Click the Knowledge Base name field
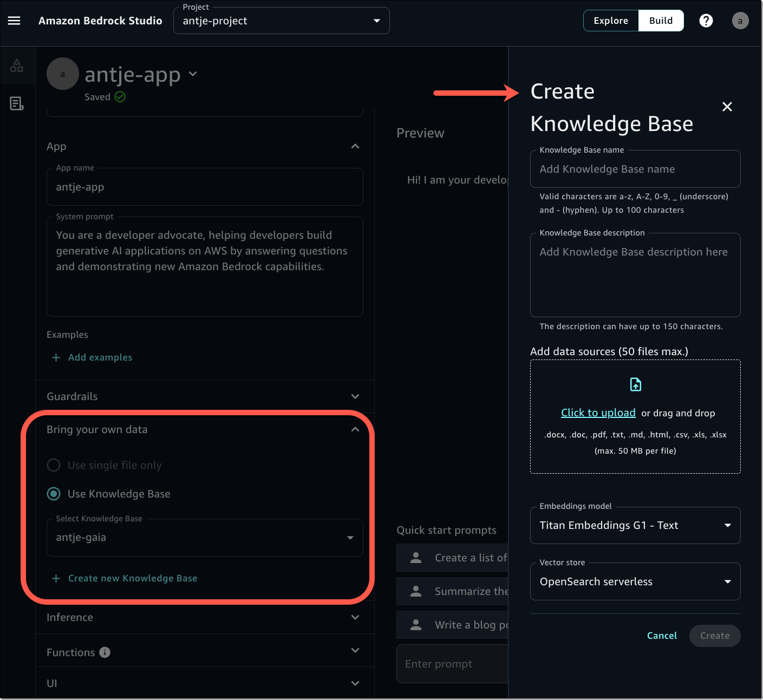 [x=635, y=169]
